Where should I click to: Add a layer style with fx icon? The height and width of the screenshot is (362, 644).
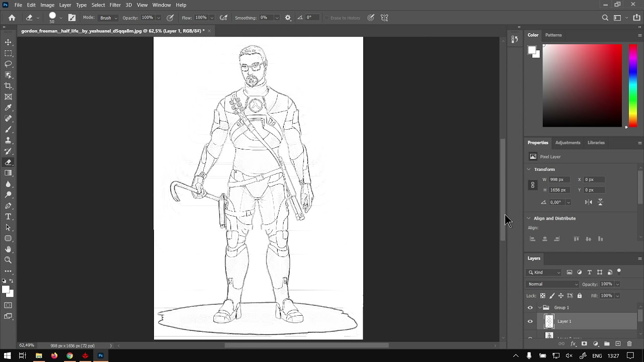click(x=573, y=344)
